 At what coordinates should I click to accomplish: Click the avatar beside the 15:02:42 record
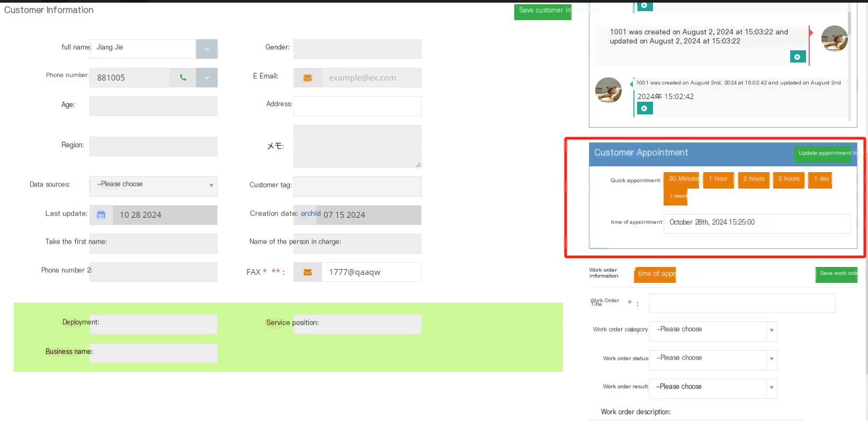609,90
